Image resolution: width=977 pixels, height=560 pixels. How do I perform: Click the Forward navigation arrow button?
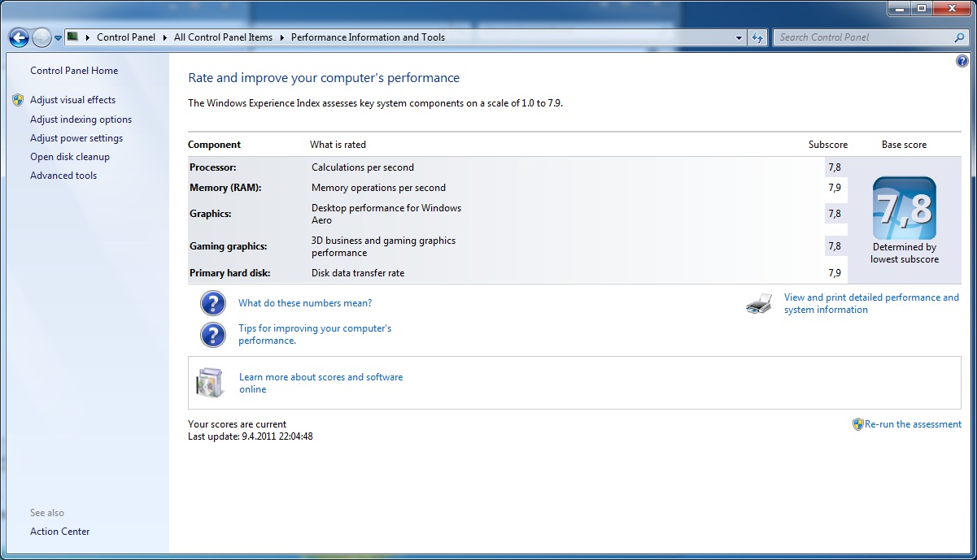pyautogui.click(x=41, y=37)
